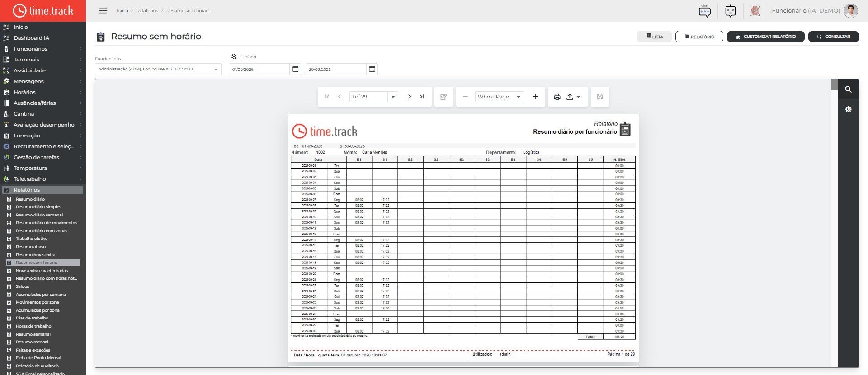Go to first page of report
868x375 pixels.
tap(327, 97)
